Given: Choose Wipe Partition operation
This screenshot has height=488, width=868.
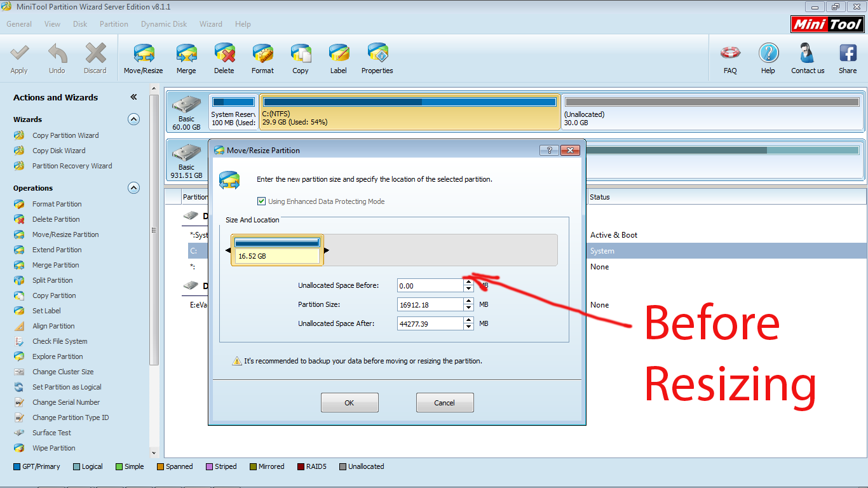Looking at the screenshot, I should tap(53, 448).
